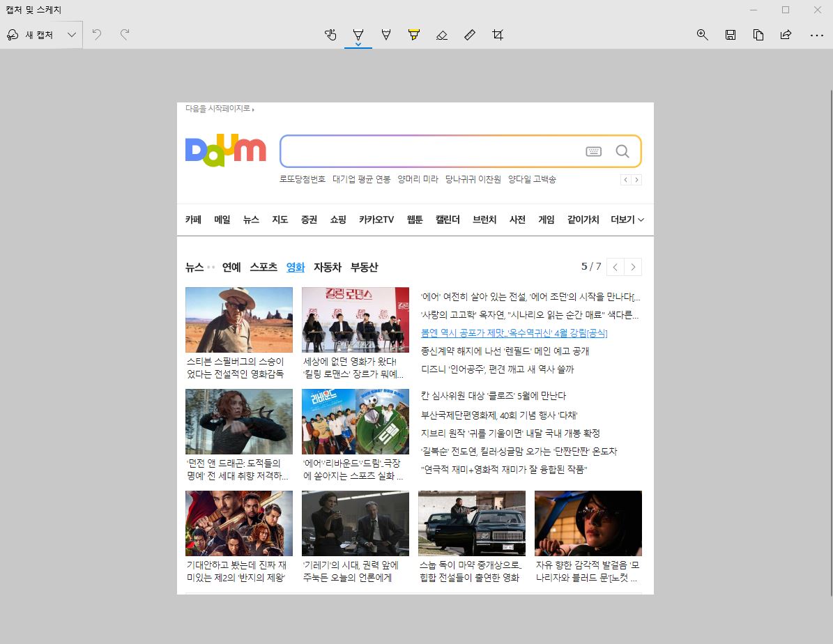Open the zoom magnifier control
The height and width of the screenshot is (644, 833).
[x=703, y=35]
